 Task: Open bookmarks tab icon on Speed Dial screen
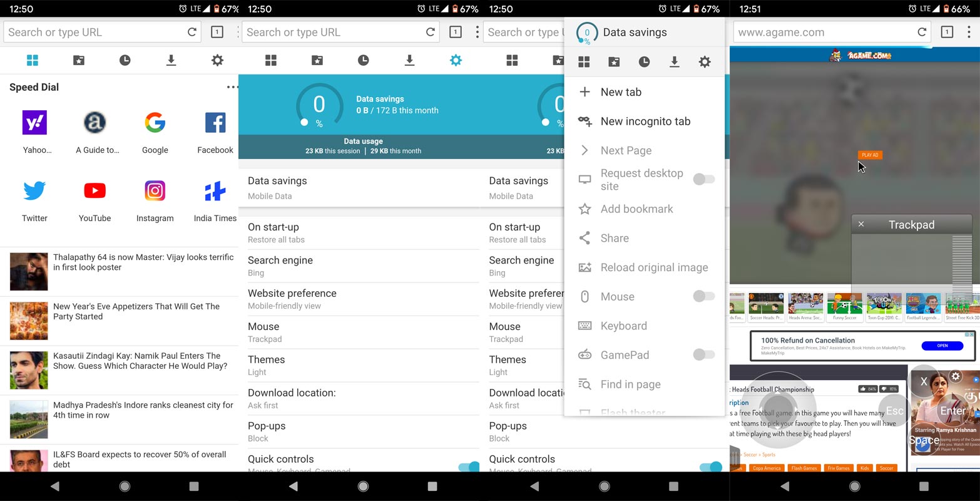coord(79,60)
